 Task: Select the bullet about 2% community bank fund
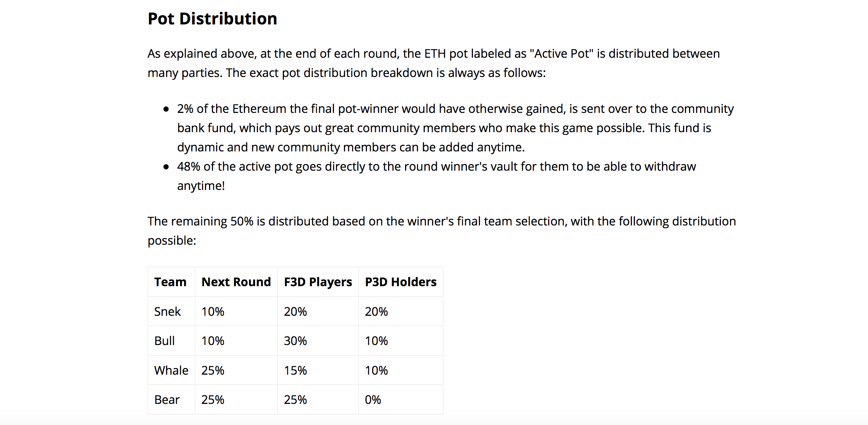pyautogui.click(x=455, y=128)
